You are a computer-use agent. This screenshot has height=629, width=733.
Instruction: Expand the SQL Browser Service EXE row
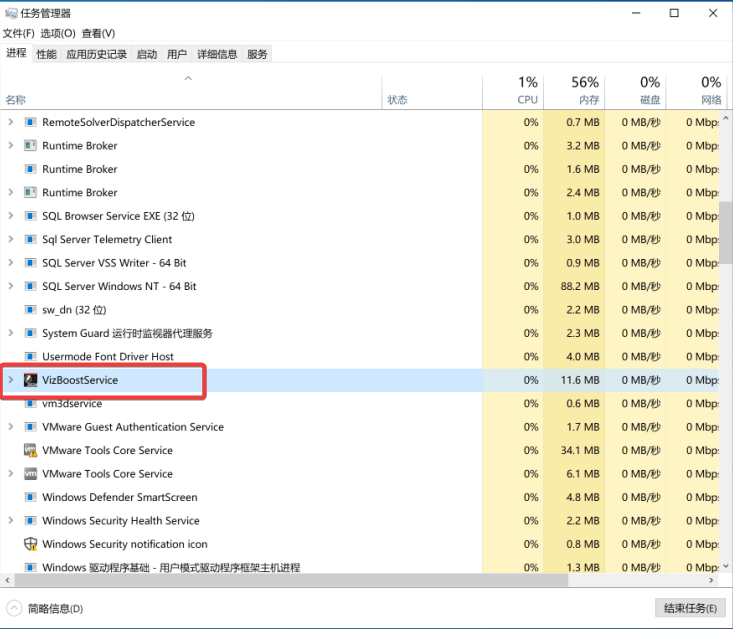pos(10,216)
